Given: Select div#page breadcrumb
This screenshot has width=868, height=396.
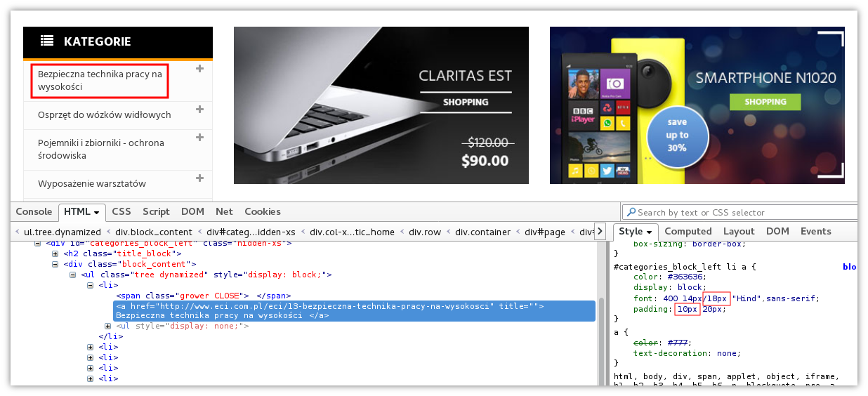Looking at the screenshot, I should pyautogui.click(x=544, y=232).
